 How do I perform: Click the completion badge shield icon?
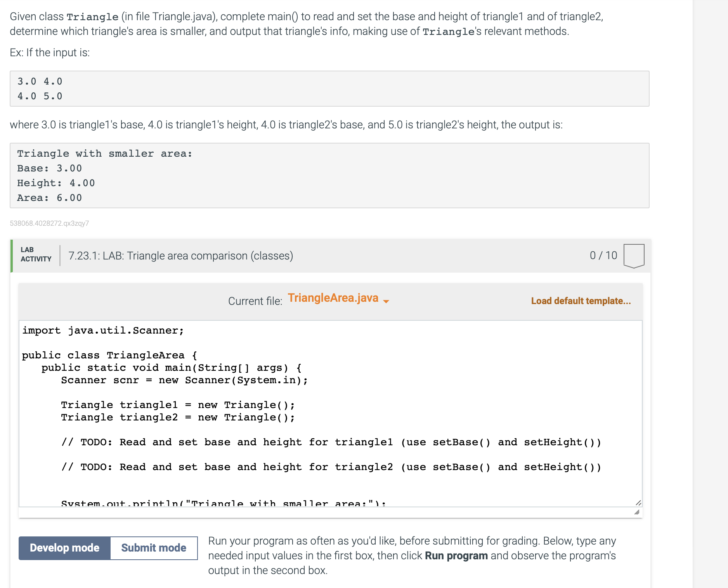[633, 255]
